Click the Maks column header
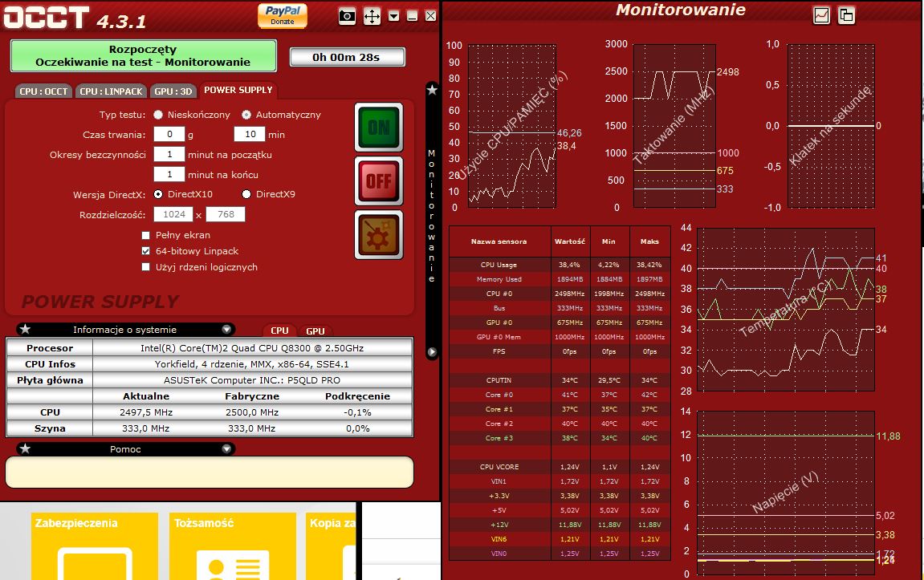This screenshot has width=924, height=580. coord(649,241)
